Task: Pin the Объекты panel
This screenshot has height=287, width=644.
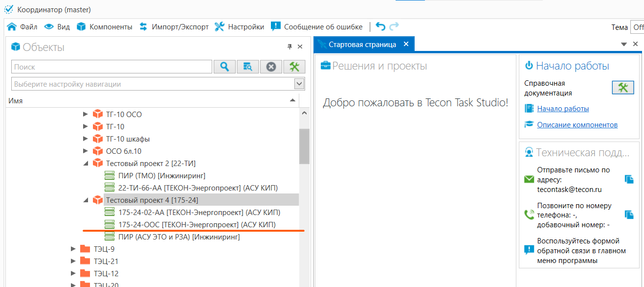Action: coord(289,47)
